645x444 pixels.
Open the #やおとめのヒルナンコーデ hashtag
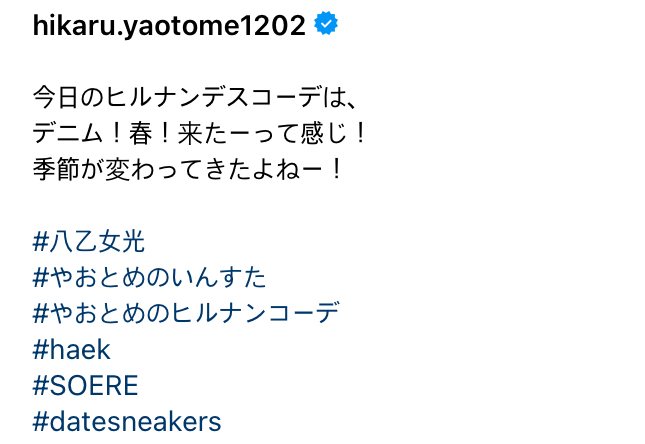tap(186, 312)
